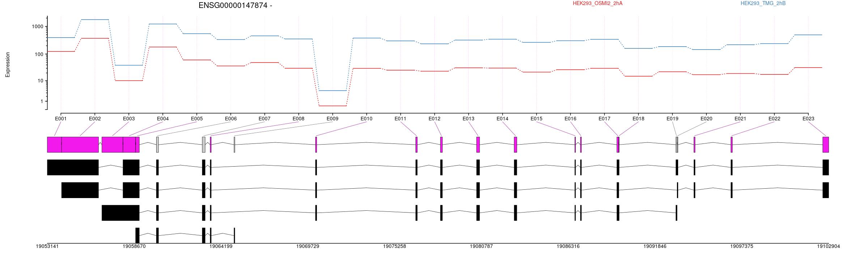Click blue line segment above E023
The image size is (868, 253).
(808, 35)
